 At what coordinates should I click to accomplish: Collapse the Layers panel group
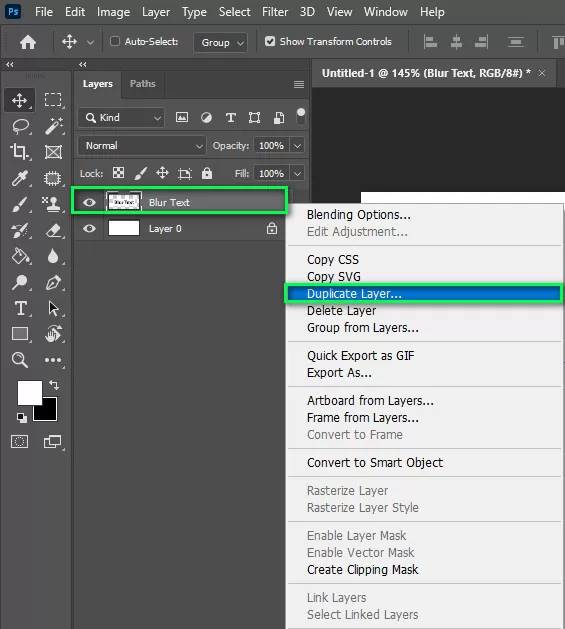(83, 64)
